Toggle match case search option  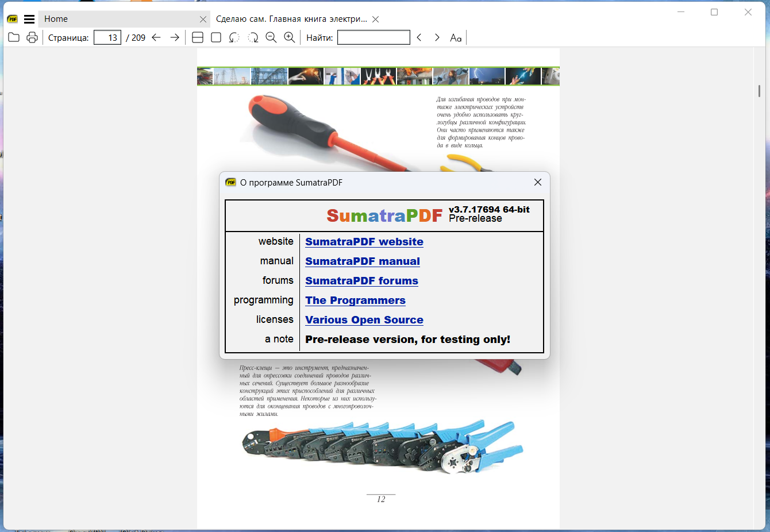pos(456,38)
